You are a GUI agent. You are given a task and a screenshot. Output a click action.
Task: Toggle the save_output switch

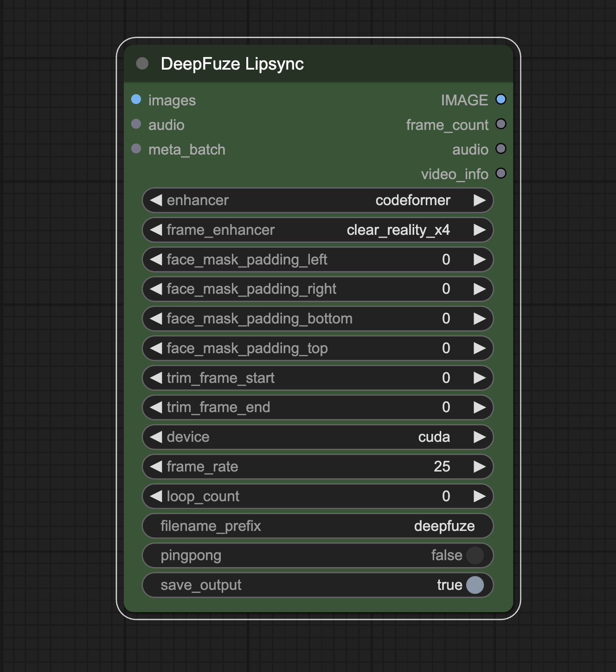point(475,585)
